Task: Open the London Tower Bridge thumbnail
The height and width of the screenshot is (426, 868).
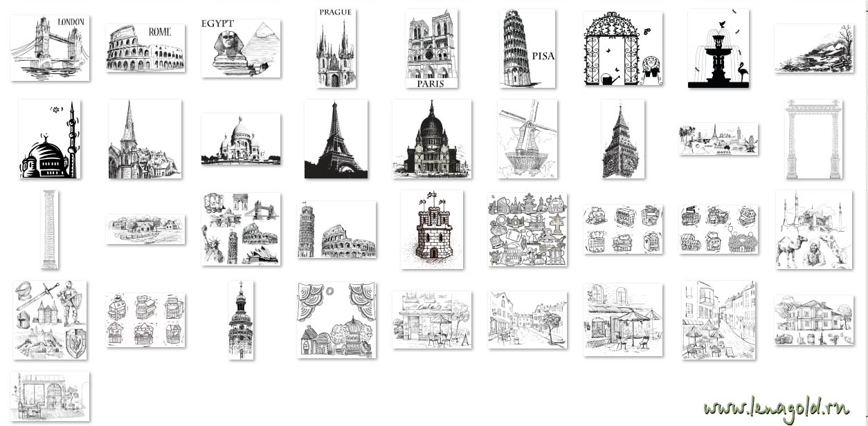Action: pos(50,48)
